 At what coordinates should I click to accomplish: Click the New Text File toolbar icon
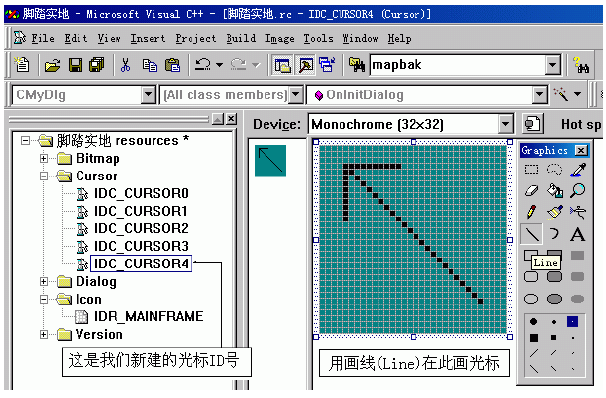coord(22,65)
